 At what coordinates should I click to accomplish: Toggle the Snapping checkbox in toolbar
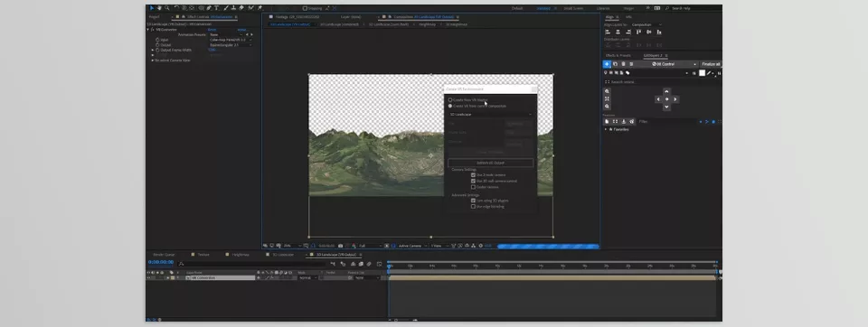tap(305, 8)
